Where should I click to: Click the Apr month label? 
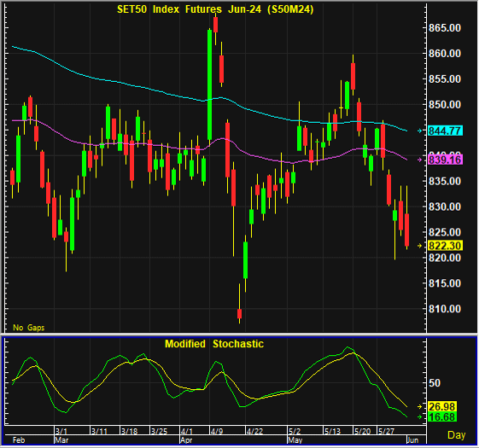(186, 440)
